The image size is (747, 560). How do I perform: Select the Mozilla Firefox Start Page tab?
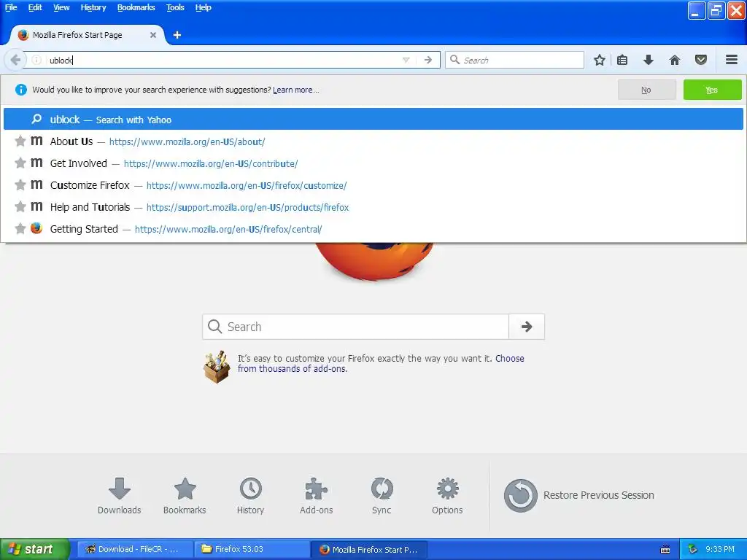pos(88,35)
